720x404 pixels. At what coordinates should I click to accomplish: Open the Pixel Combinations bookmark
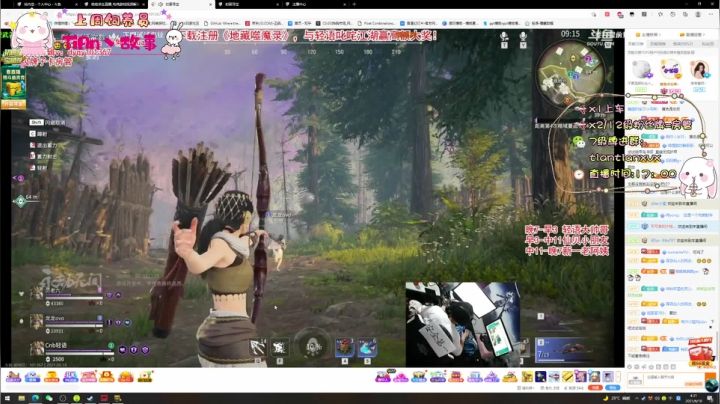click(377, 23)
